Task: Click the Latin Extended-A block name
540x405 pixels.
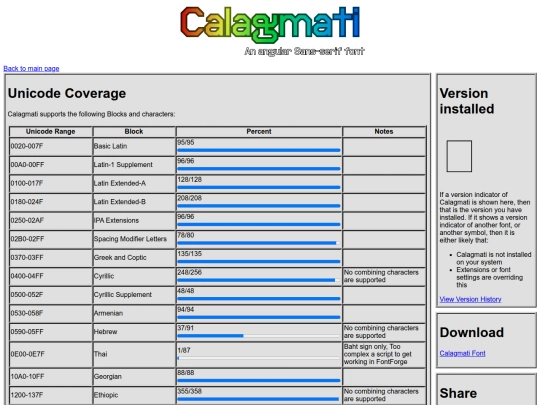Action: (x=120, y=183)
